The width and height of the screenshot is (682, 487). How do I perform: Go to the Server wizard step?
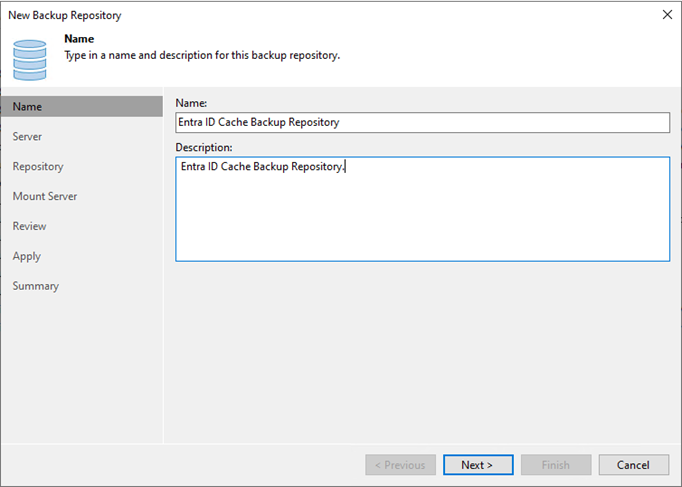tap(27, 137)
